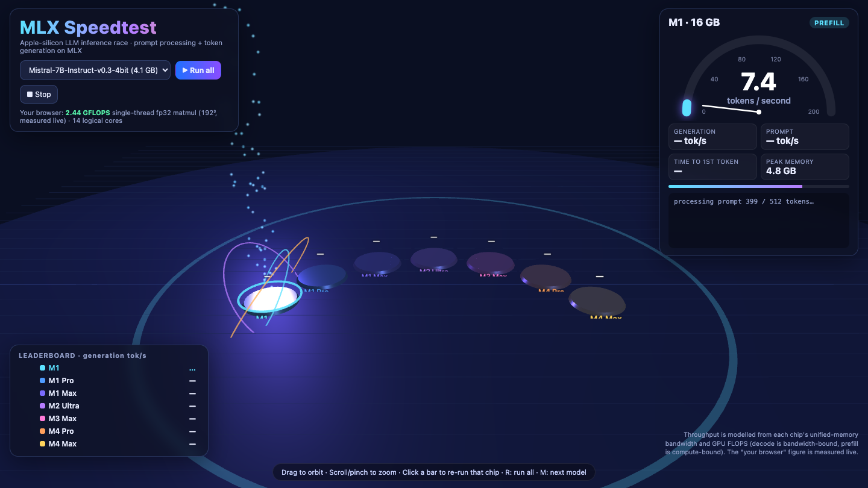Click the Run all button
868x488 pixels.
tap(198, 70)
